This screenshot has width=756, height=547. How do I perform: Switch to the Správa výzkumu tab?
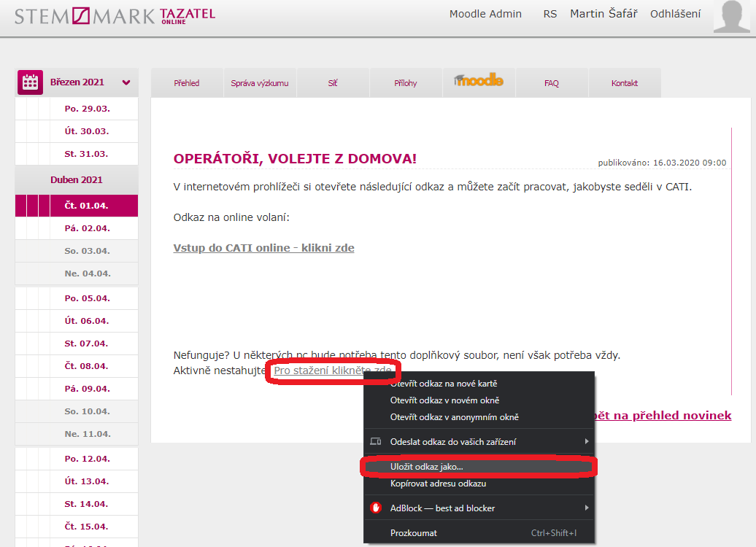(260, 83)
